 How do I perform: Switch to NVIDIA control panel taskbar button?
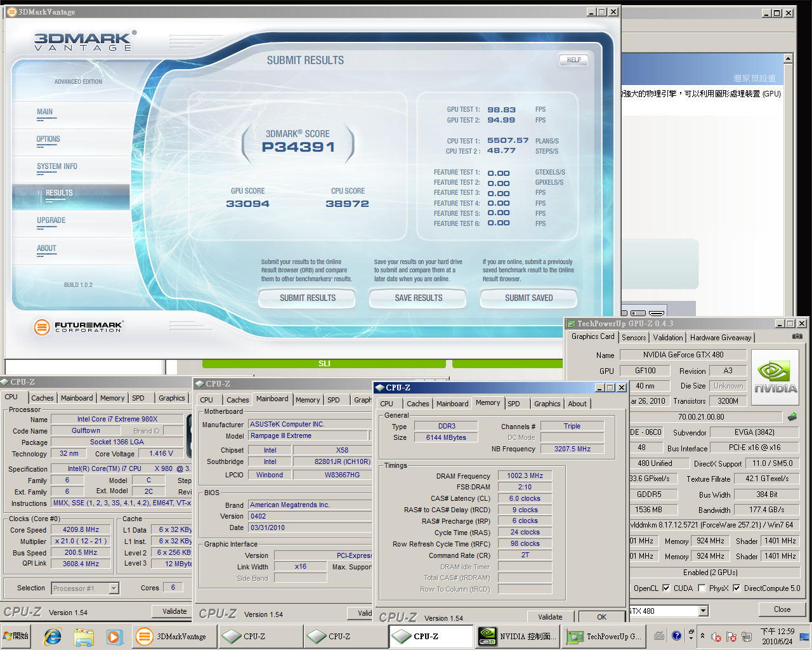(x=517, y=636)
